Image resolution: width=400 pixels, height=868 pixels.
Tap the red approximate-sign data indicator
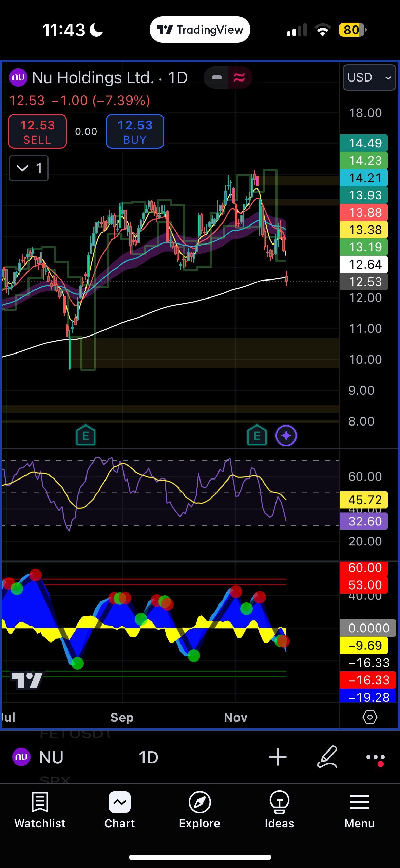pyautogui.click(x=239, y=78)
